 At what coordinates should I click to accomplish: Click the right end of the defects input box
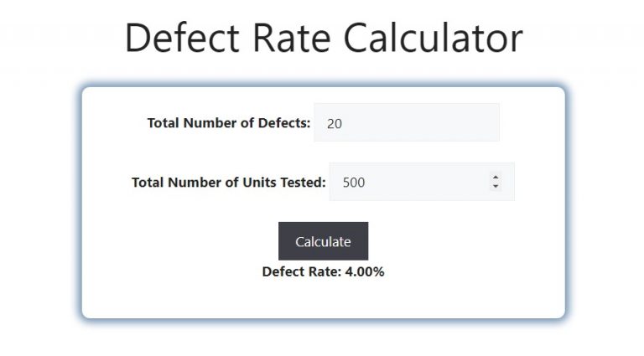pyautogui.click(x=491, y=122)
